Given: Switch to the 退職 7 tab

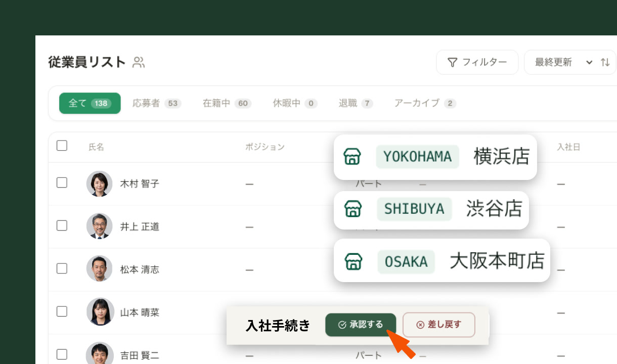Looking at the screenshot, I should click(x=356, y=103).
